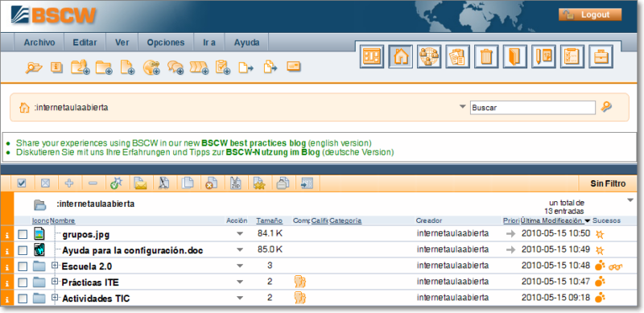Open the dropdown arrow beside Buscar field

pos(463,107)
